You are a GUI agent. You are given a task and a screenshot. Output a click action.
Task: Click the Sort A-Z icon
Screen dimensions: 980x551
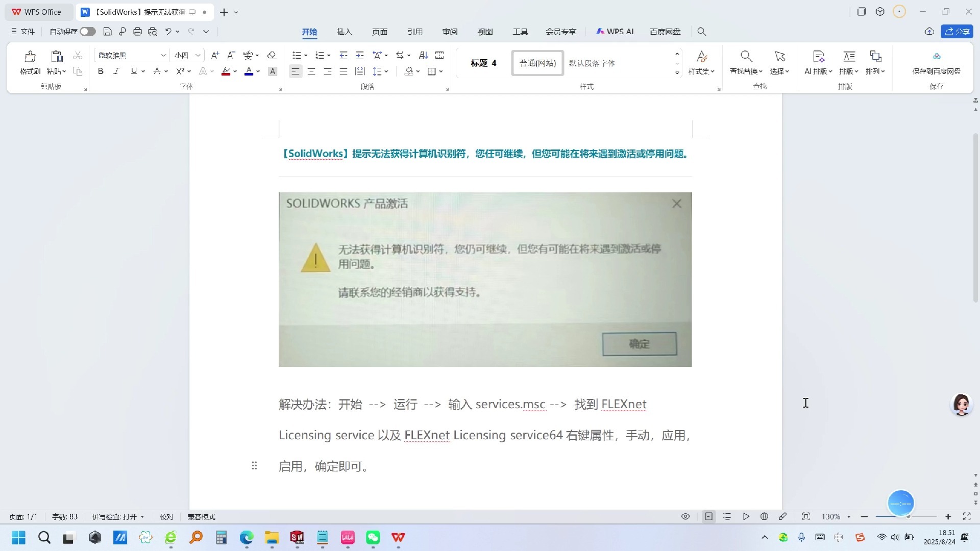[x=423, y=55]
